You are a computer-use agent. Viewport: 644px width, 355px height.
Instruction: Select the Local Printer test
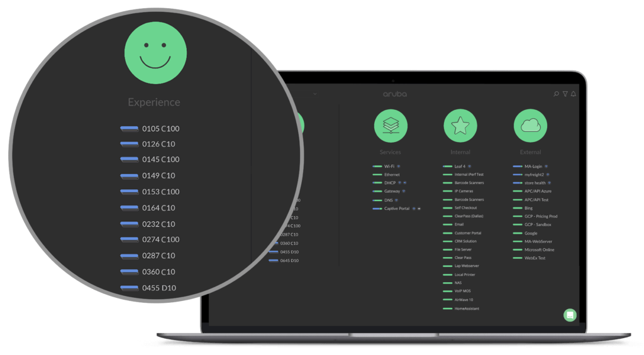459,275
